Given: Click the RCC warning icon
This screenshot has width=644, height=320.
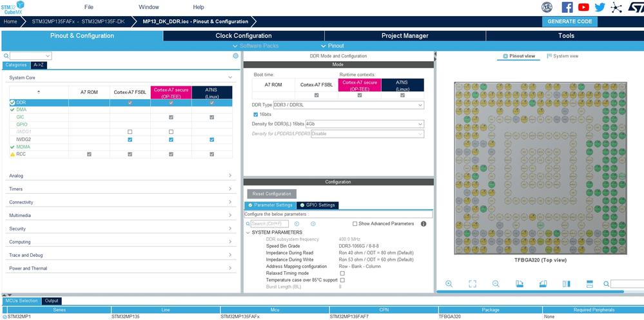Looking at the screenshot, I should (12, 155).
